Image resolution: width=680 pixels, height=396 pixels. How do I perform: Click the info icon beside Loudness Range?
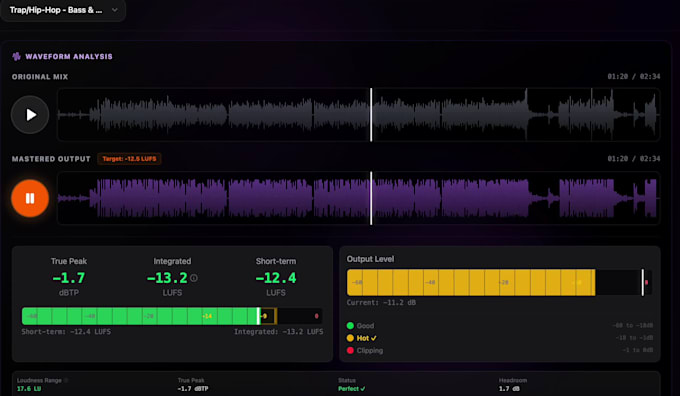(66, 380)
